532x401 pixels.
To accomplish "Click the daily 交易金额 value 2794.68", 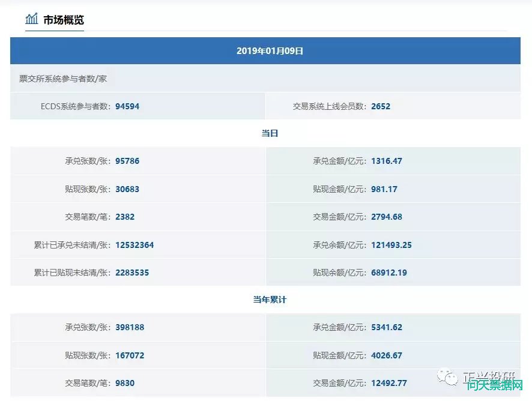I will point(387,217).
